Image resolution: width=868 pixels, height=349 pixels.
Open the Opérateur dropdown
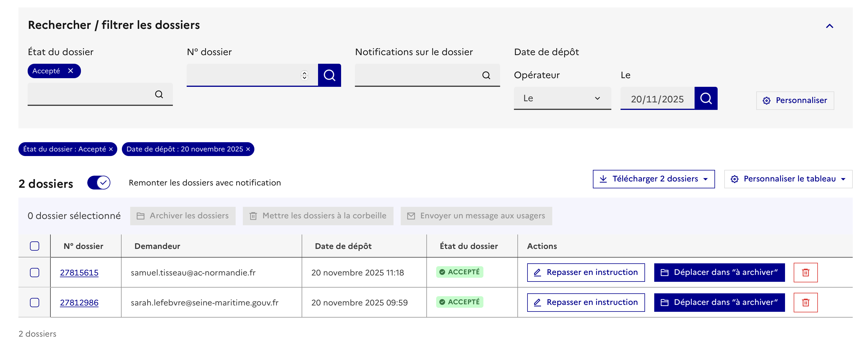pyautogui.click(x=562, y=98)
